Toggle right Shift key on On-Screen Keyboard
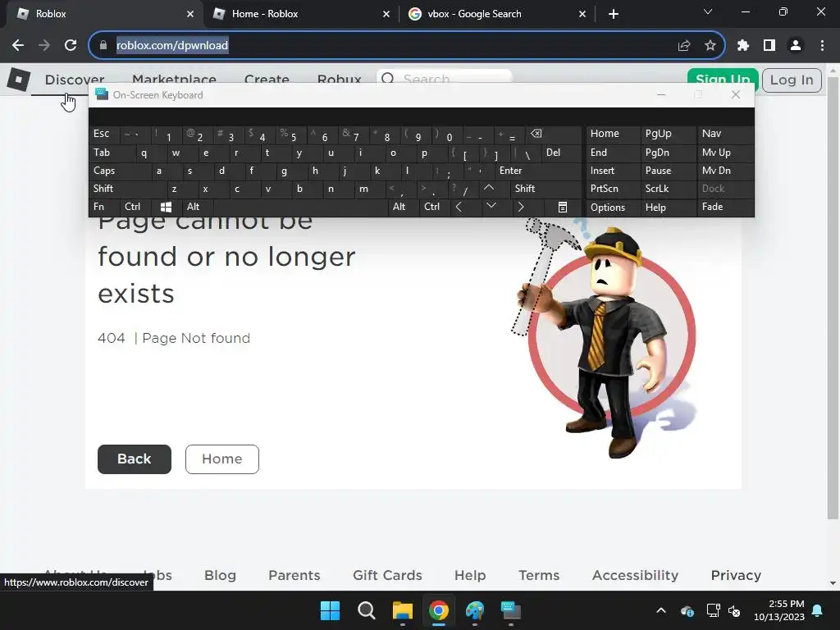The height and width of the screenshot is (630, 840). tap(545, 189)
